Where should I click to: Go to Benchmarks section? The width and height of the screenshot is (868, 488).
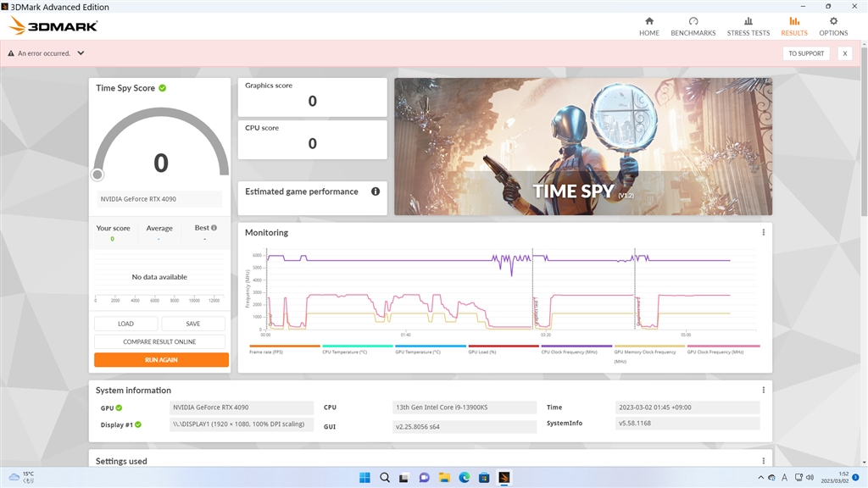pyautogui.click(x=693, y=26)
